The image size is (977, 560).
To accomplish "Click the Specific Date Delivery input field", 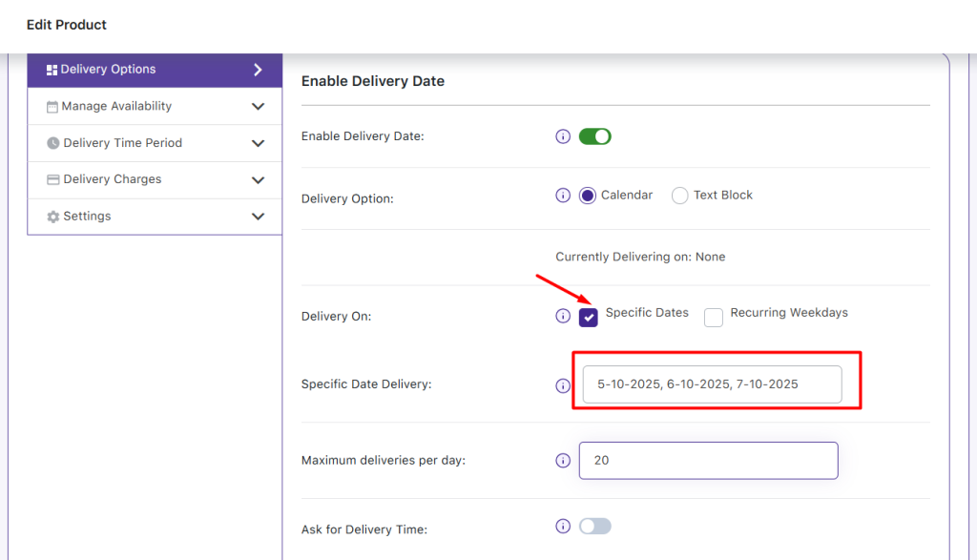I will point(712,384).
